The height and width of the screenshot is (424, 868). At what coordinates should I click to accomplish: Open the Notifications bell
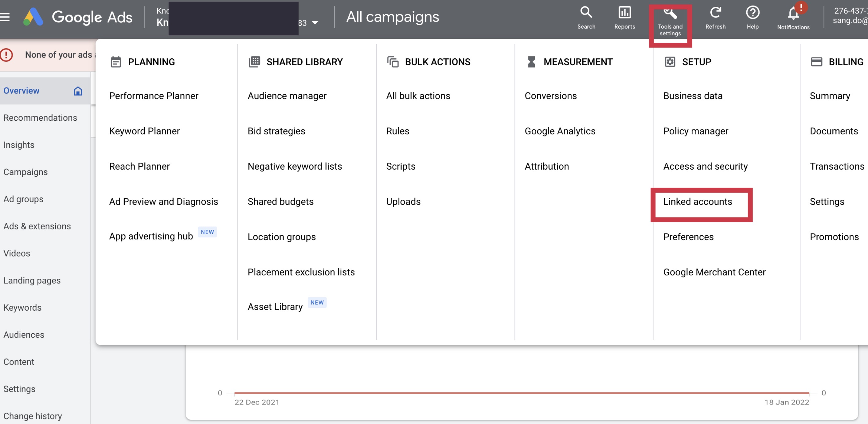click(x=793, y=14)
